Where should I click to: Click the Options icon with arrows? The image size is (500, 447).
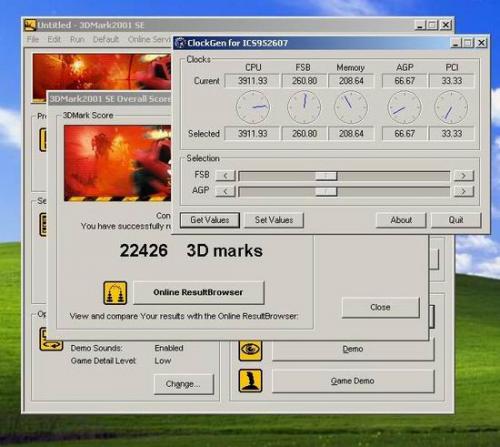[51, 339]
